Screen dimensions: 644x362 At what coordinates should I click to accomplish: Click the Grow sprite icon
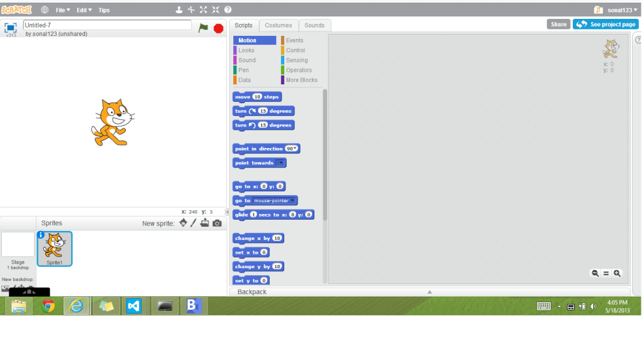point(203,10)
